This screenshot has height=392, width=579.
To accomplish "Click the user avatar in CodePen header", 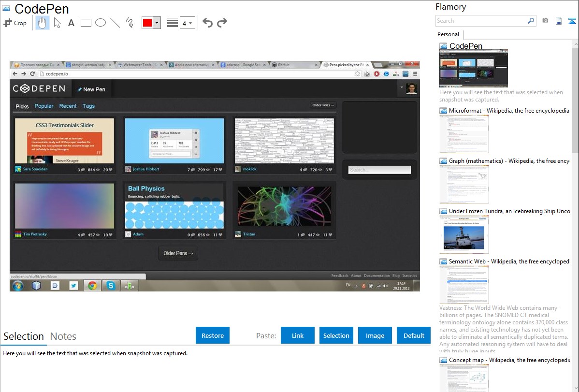I will click(x=411, y=88).
